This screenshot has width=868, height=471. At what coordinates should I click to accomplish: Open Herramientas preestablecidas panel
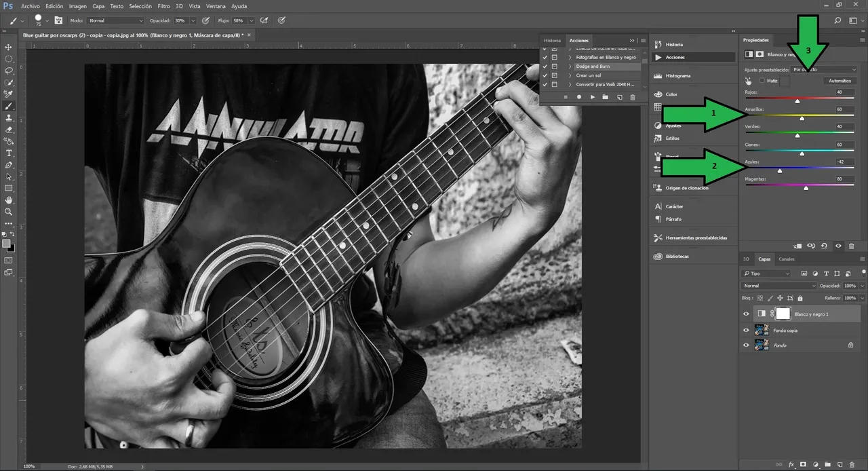[x=690, y=238]
